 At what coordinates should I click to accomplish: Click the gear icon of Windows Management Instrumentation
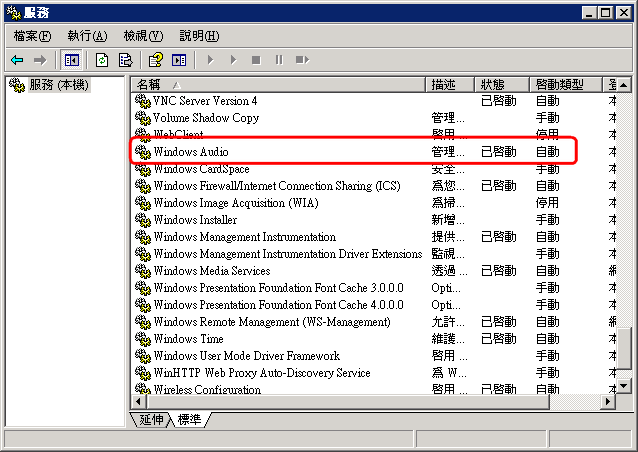click(x=143, y=237)
